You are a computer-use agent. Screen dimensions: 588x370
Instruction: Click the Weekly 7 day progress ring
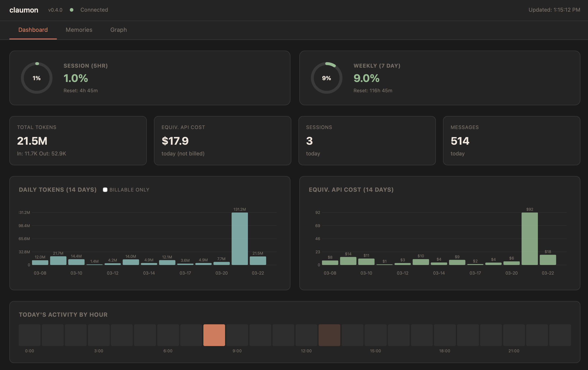[x=326, y=78]
